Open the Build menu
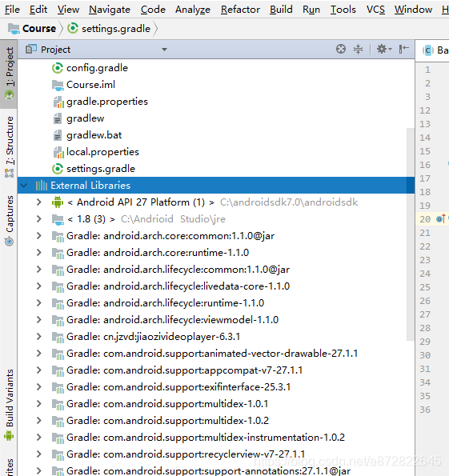 281,10
